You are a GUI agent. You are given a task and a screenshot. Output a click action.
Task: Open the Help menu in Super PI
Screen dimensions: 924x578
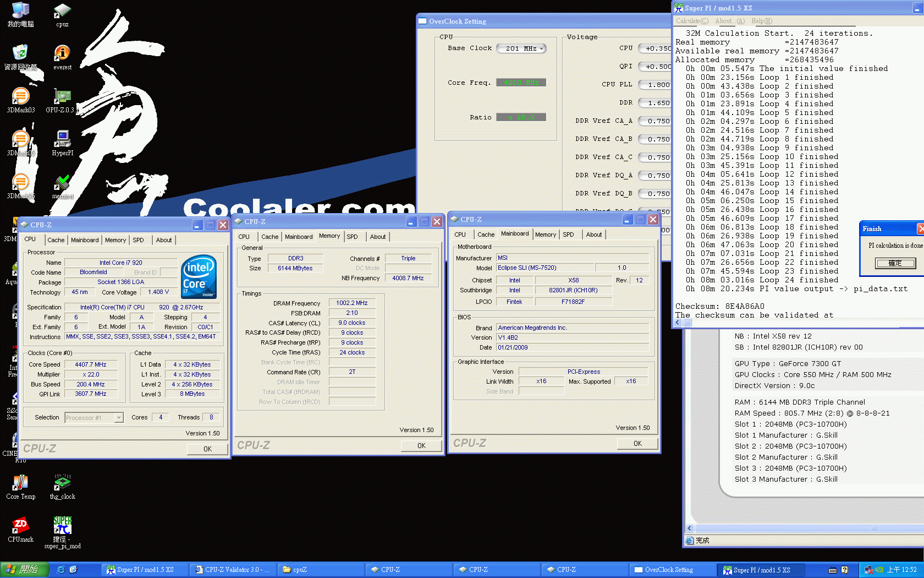pyautogui.click(x=762, y=21)
